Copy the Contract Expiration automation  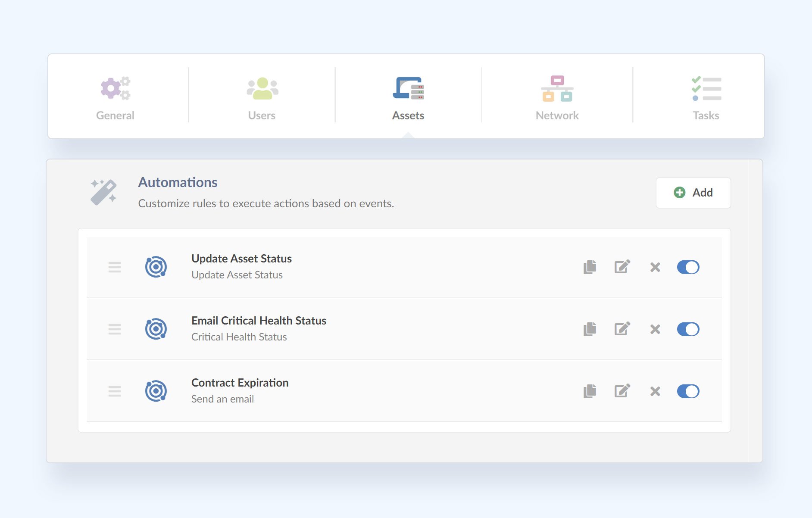pos(590,391)
